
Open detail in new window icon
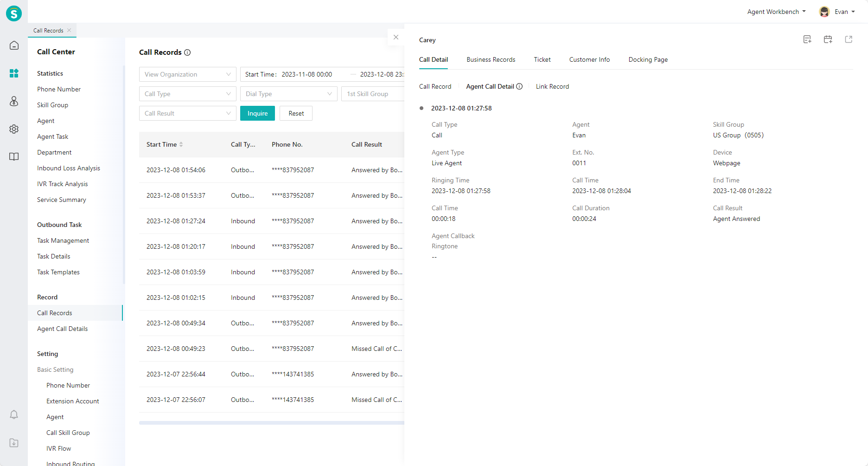tap(849, 39)
